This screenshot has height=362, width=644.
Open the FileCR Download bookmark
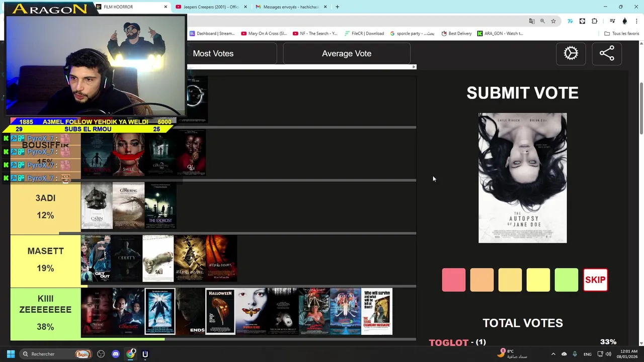(x=364, y=34)
